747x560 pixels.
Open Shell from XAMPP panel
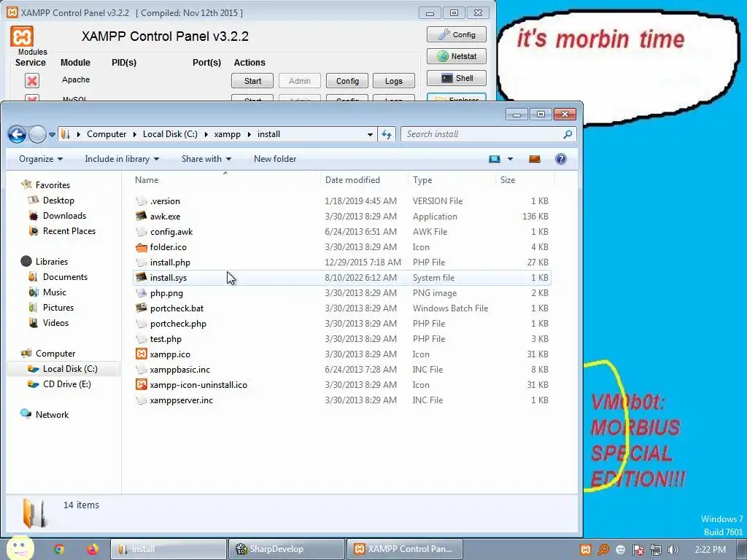tap(457, 78)
